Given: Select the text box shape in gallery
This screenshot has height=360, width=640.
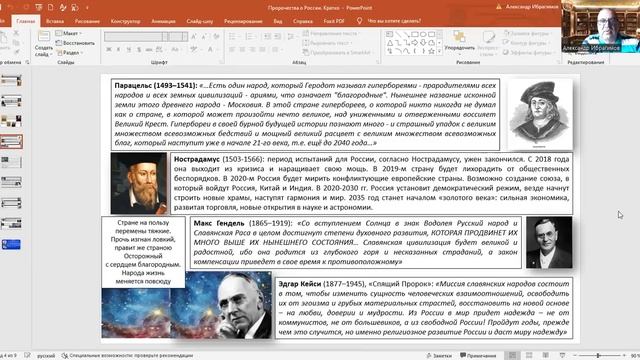Looking at the screenshot, I should tap(390, 34).
